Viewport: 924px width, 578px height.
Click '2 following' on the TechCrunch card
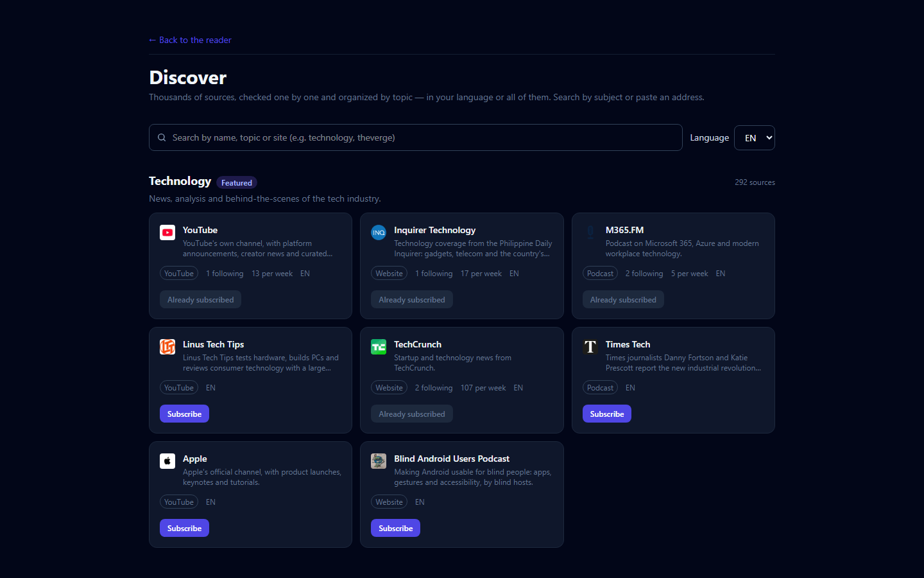[x=434, y=388]
